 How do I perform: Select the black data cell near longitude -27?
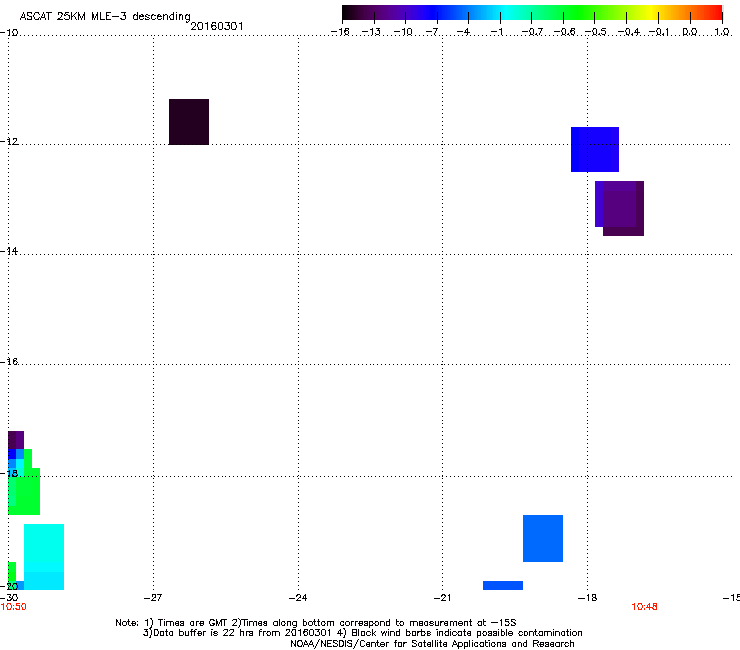coord(189,122)
